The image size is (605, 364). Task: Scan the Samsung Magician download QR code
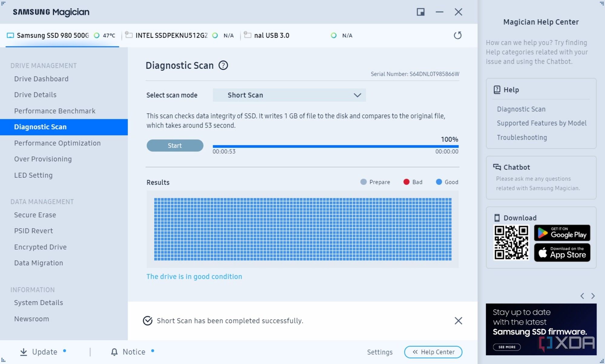click(511, 243)
